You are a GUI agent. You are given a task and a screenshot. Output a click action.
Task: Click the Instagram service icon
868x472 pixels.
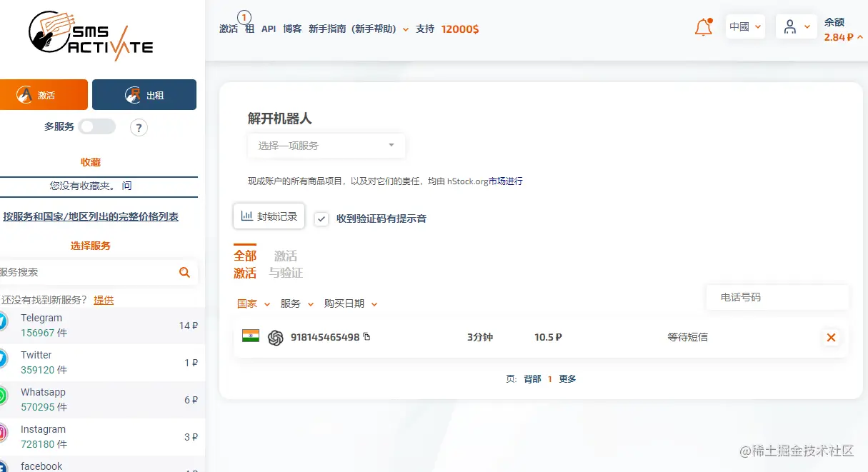[2, 433]
